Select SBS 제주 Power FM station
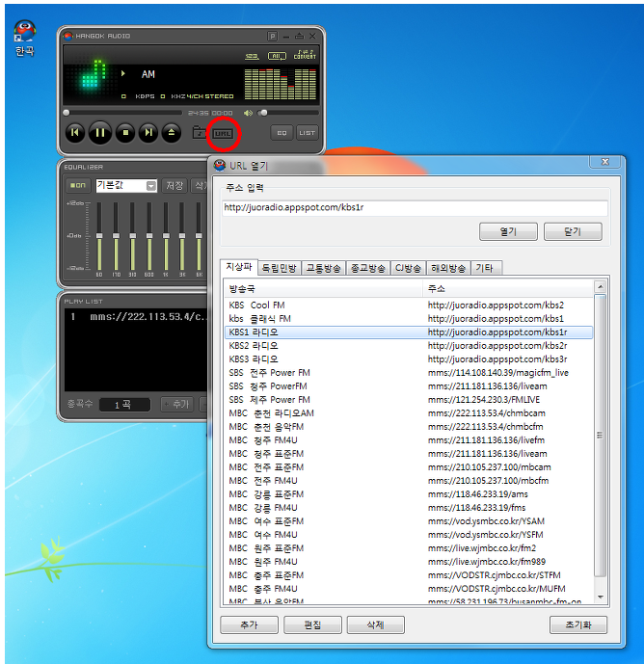This screenshot has width=644, height=664. [x=409, y=400]
